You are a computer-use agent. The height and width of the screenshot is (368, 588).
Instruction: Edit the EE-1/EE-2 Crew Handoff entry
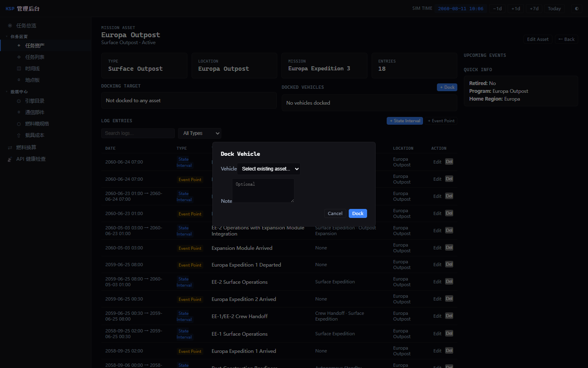pyautogui.click(x=437, y=316)
